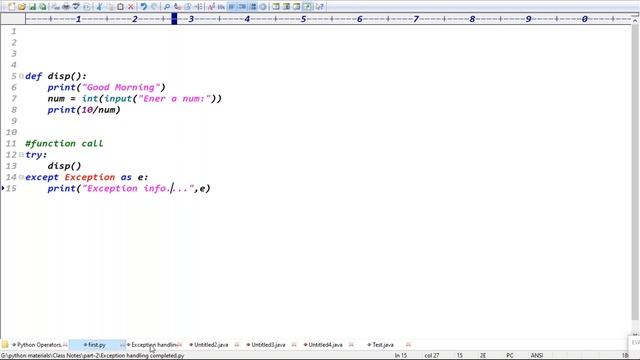Click the 'col 27' status bar entry

coord(431,356)
